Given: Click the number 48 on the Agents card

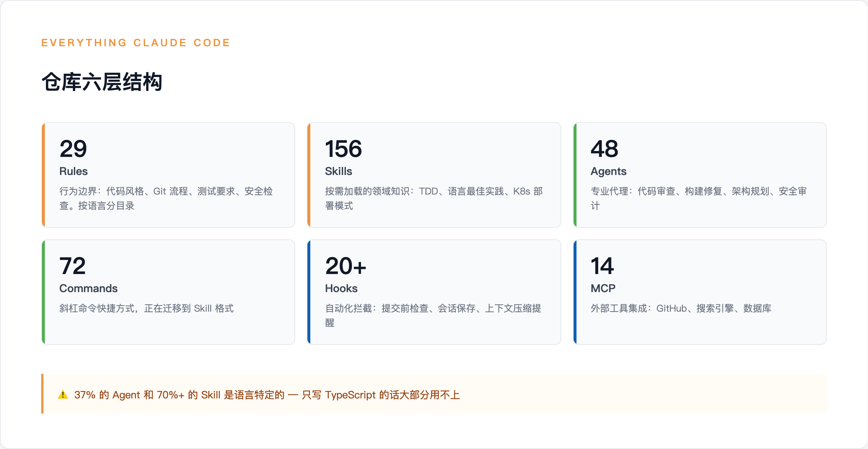Looking at the screenshot, I should click(x=605, y=148).
